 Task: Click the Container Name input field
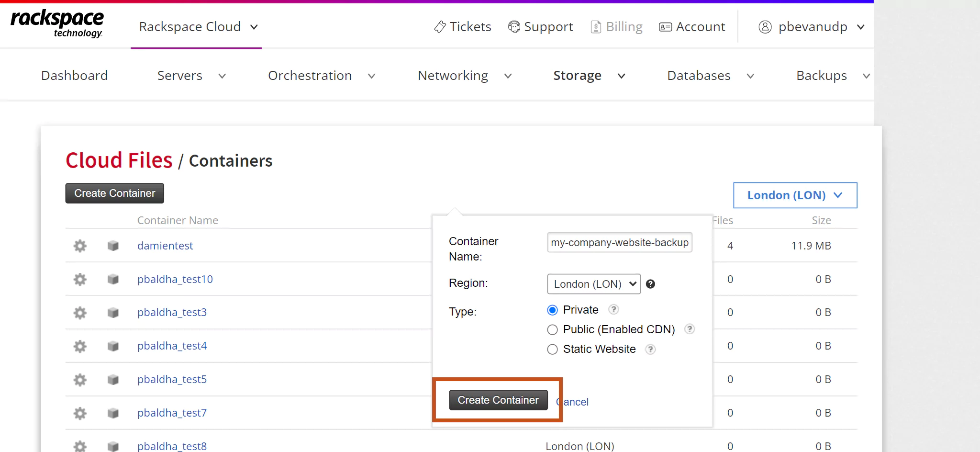[619, 242]
